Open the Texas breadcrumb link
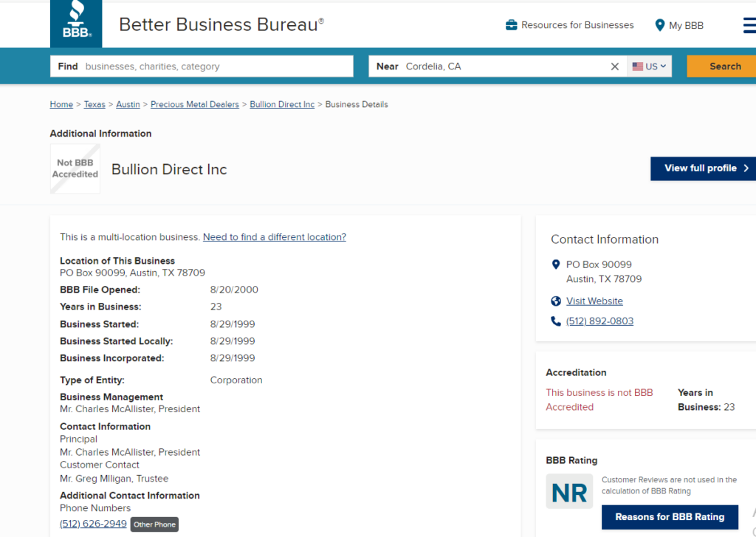Image resolution: width=756 pixels, height=537 pixels. coord(94,104)
